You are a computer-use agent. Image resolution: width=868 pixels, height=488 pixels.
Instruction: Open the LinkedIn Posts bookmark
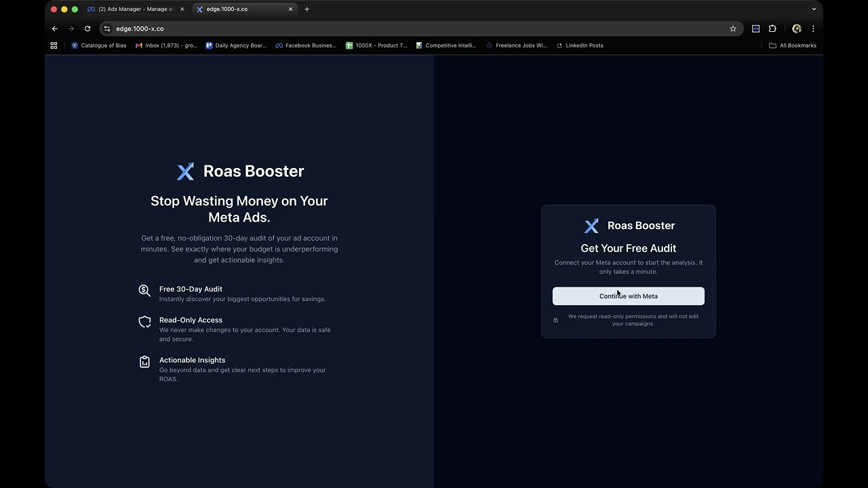[580, 45]
